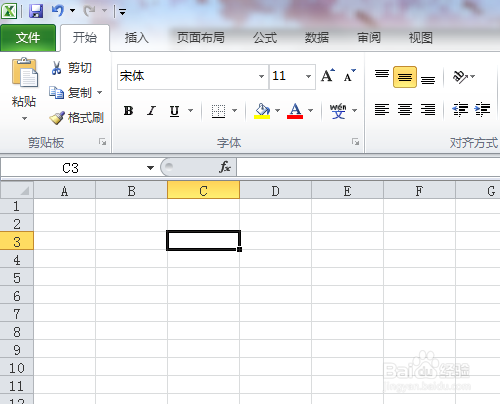Select column C header
Image resolution: width=500 pixels, height=404 pixels.
tap(203, 190)
